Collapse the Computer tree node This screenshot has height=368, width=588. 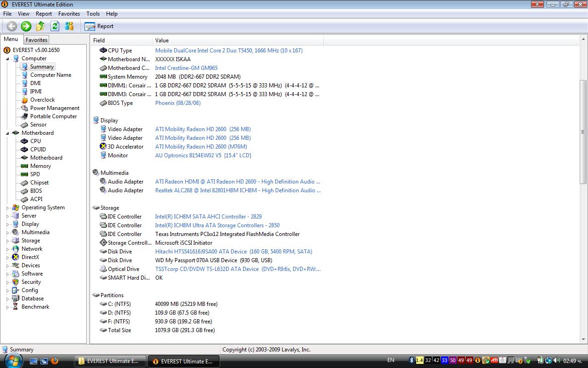point(7,59)
